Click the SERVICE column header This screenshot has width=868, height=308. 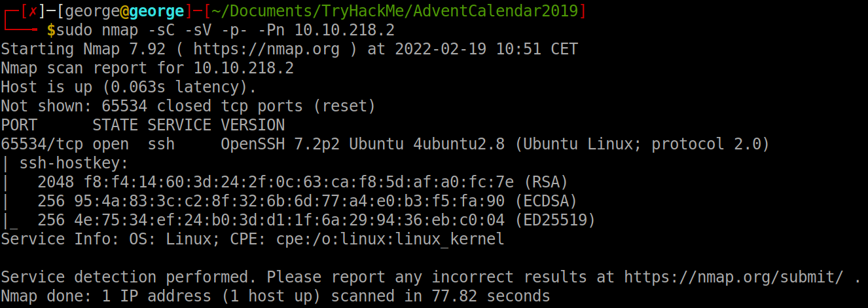point(179,125)
